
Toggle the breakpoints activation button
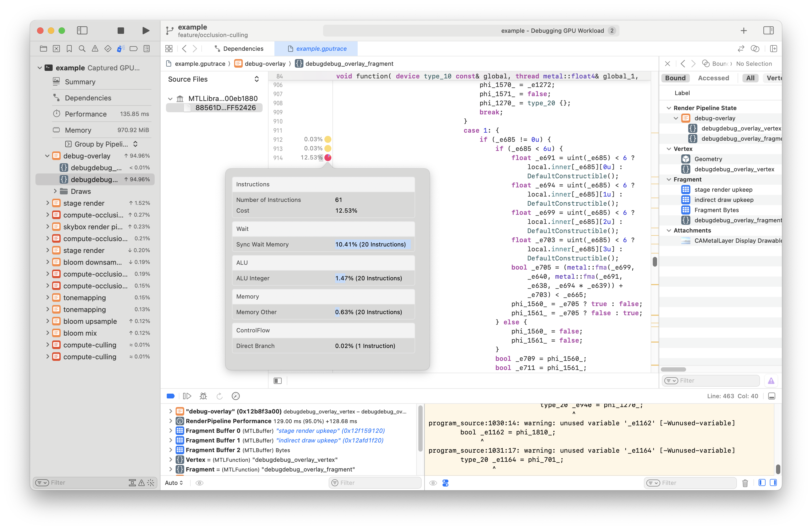click(171, 396)
